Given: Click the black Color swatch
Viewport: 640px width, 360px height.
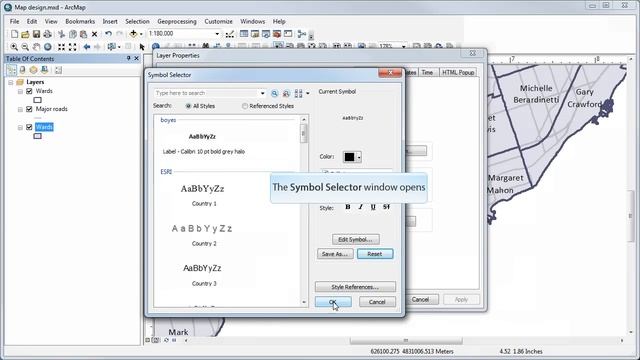Looking at the screenshot, I should [x=349, y=157].
